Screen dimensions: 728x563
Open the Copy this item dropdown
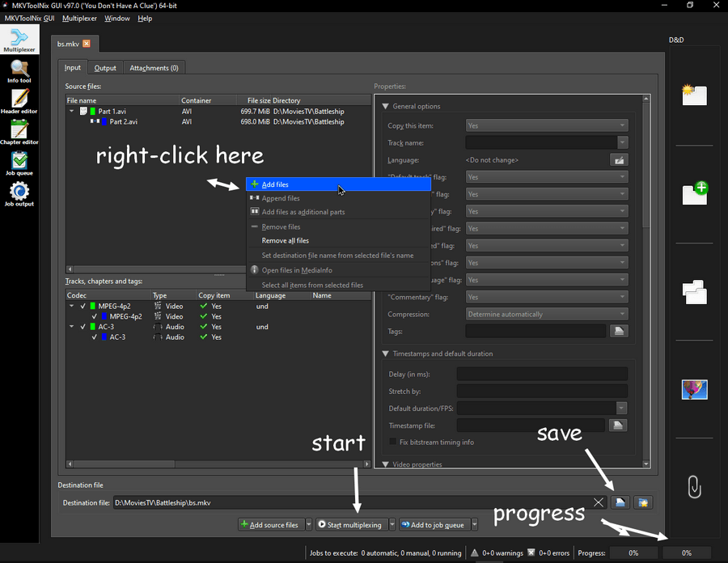pos(547,125)
